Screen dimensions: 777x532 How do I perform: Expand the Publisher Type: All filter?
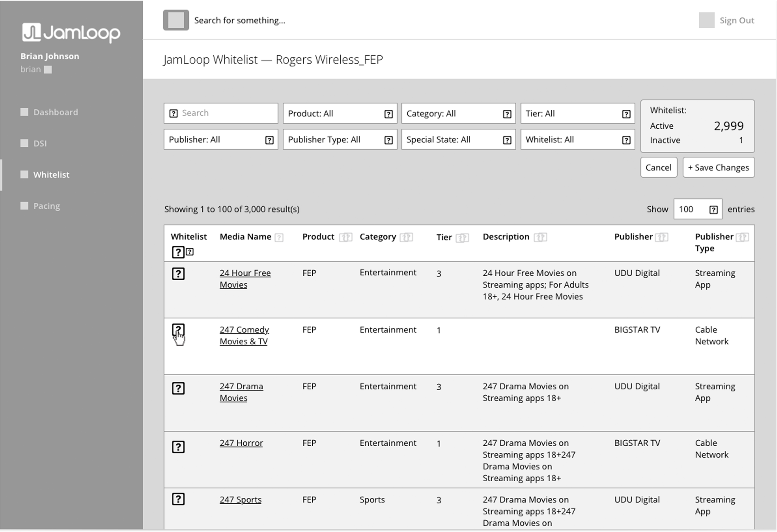pyautogui.click(x=340, y=140)
